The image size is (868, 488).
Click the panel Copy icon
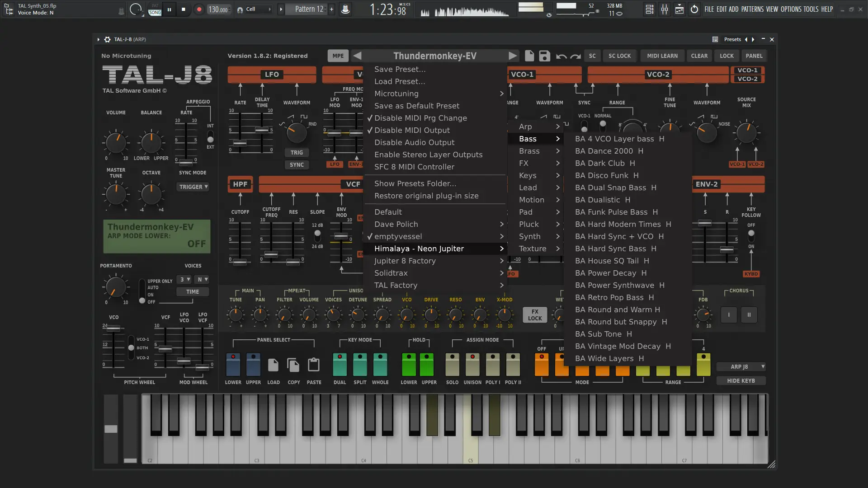point(293,365)
